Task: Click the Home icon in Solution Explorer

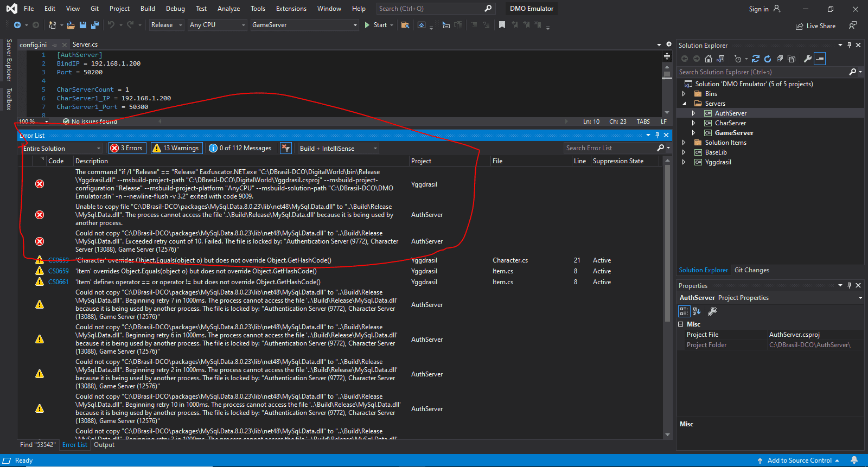Action: (x=708, y=59)
